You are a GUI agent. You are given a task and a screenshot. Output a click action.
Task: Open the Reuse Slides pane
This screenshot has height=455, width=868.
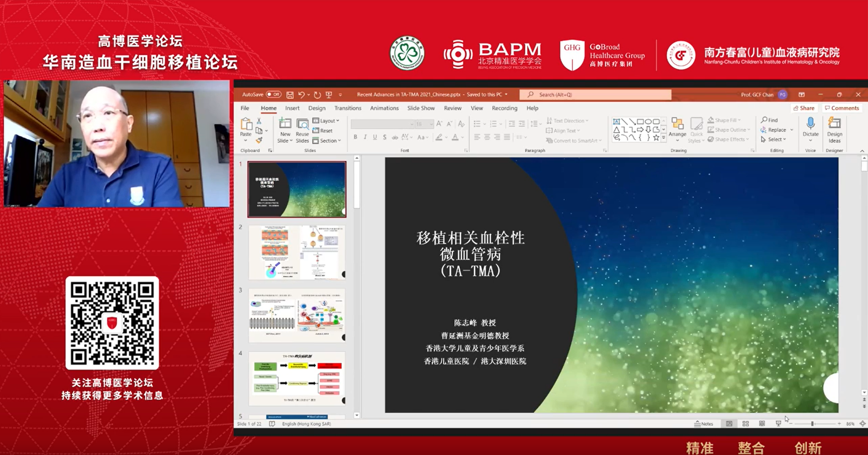click(x=302, y=130)
